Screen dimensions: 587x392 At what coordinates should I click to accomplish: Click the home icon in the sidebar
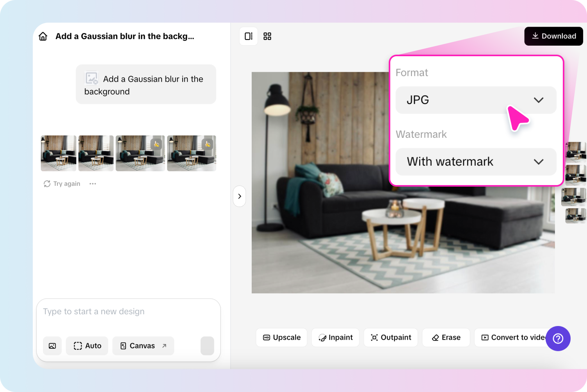[x=43, y=36]
